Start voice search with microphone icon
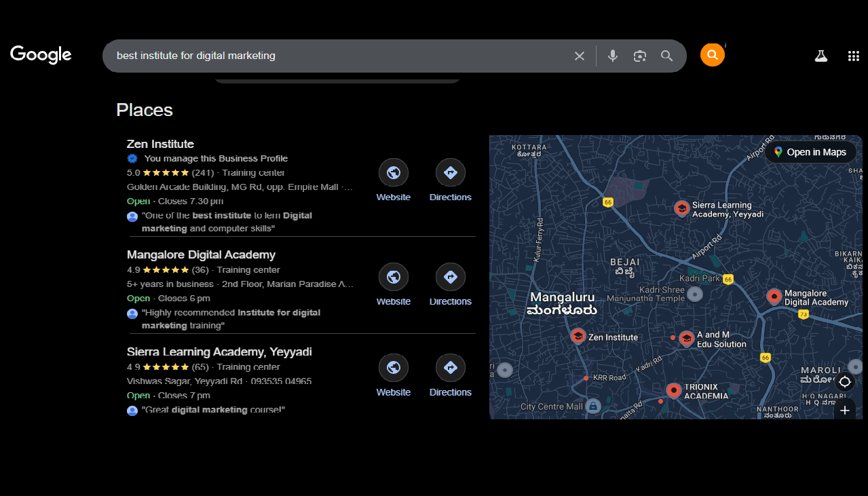 pos(612,56)
